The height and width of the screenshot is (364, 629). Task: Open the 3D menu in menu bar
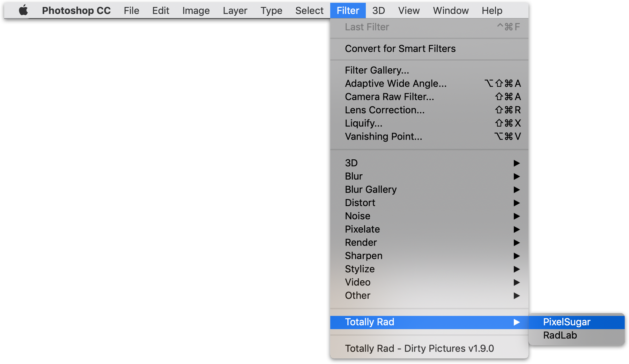[378, 10]
